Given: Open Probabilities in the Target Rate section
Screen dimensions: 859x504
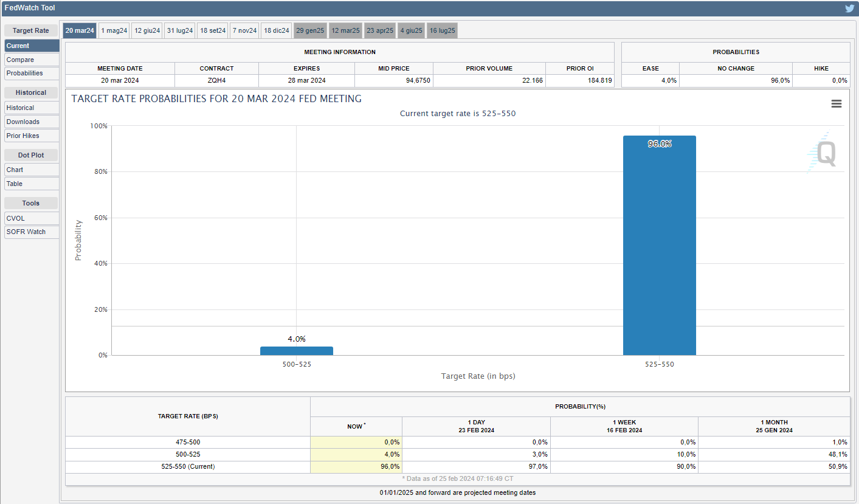Looking at the screenshot, I should [x=32, y=73].
